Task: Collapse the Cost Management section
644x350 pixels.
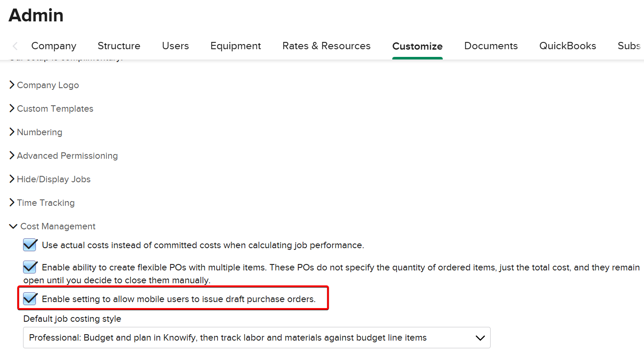Action: coord(58,226)
